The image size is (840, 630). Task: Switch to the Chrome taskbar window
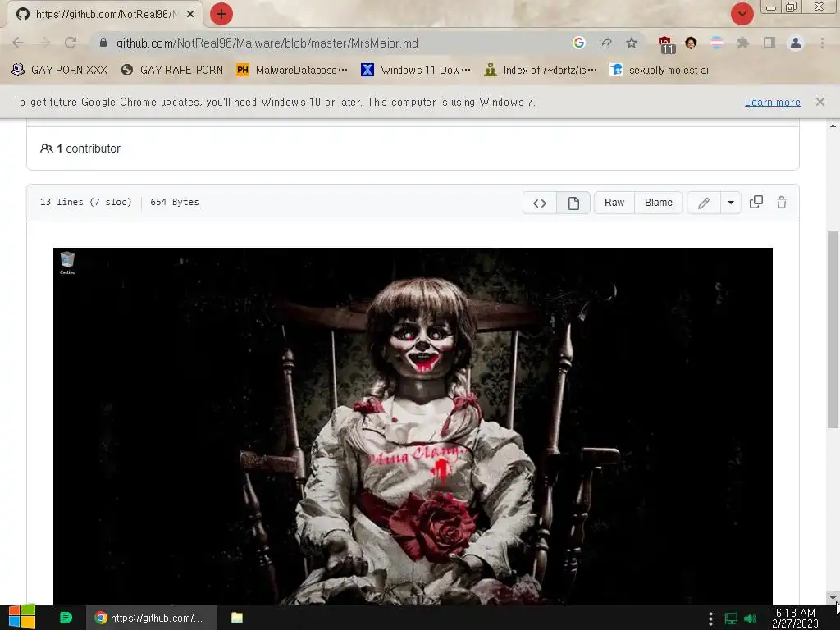pyautogui.click(x=151, y=618)
